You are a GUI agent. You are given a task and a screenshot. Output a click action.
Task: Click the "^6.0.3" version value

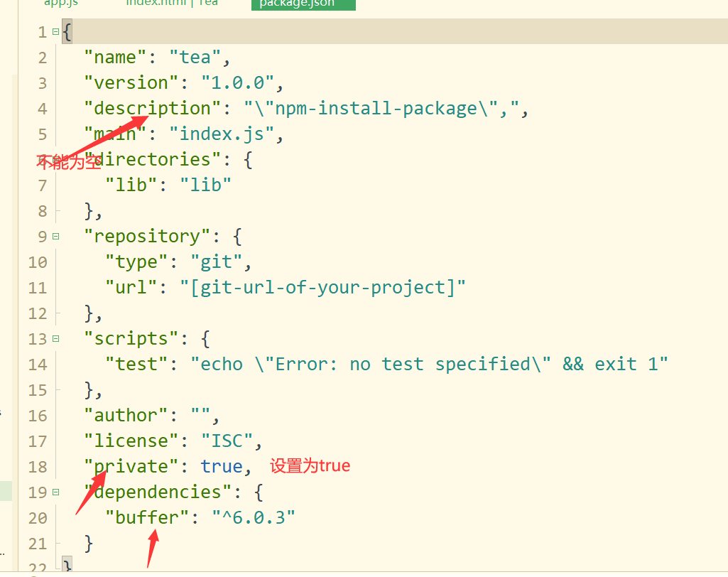254,517
